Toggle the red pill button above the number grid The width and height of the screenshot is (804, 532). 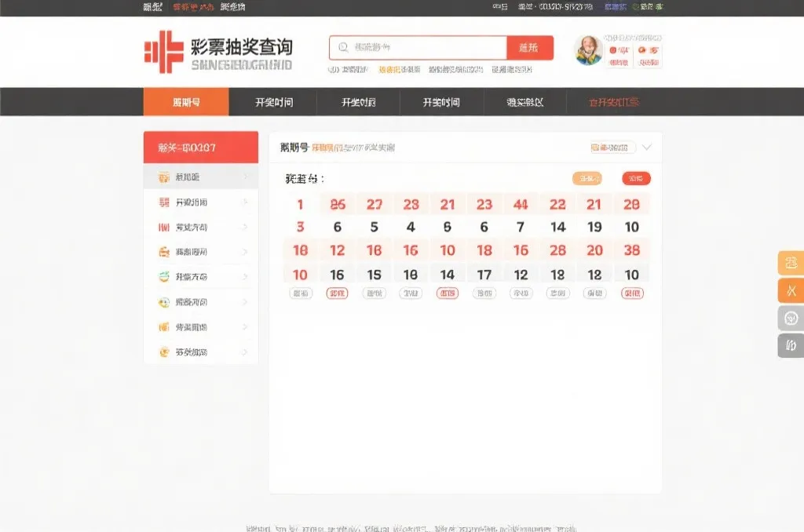636,178
